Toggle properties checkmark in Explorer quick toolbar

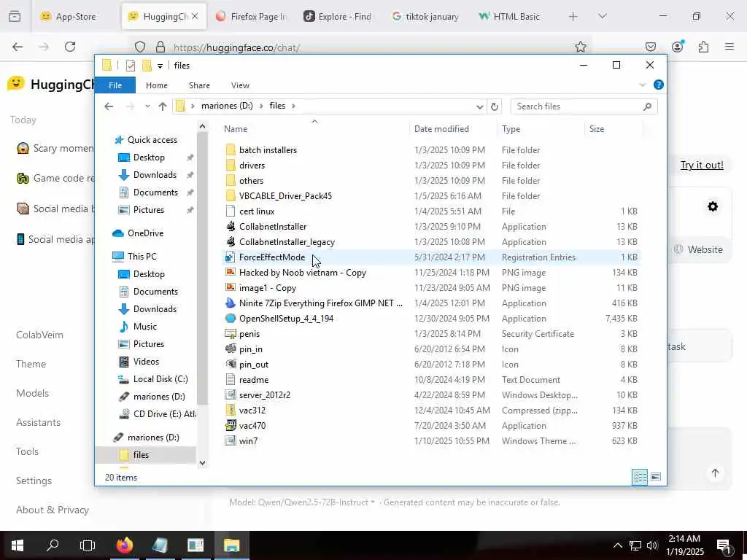click(x=131, y=66)
